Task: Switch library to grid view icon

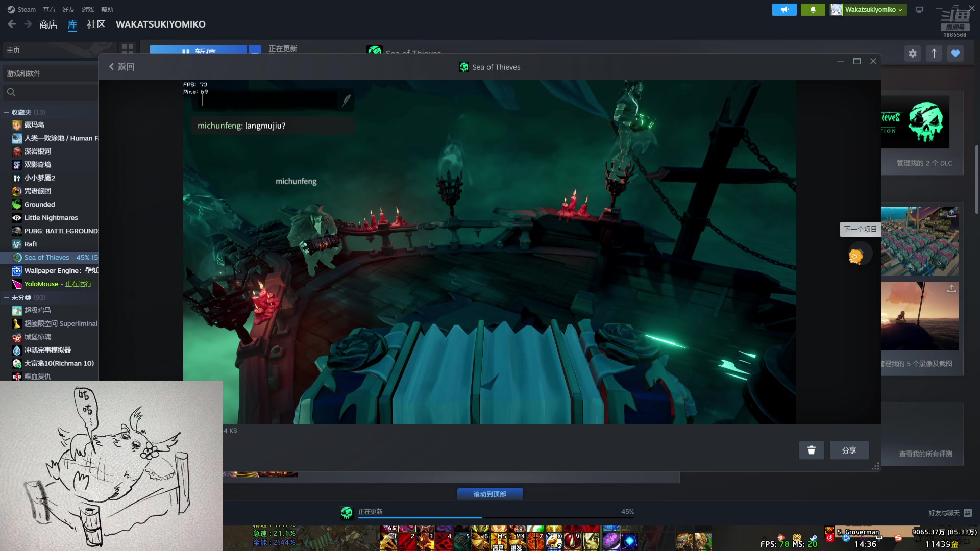Action: [127, 49]
